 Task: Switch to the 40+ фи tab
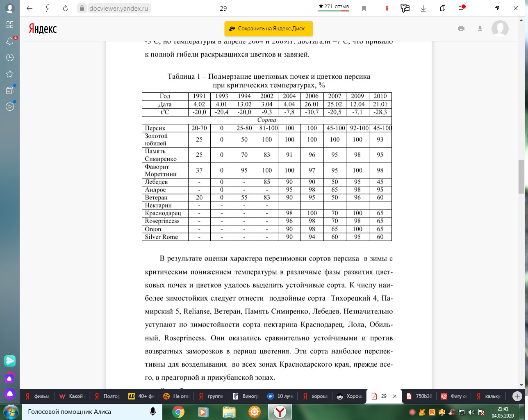coord(142,396)
